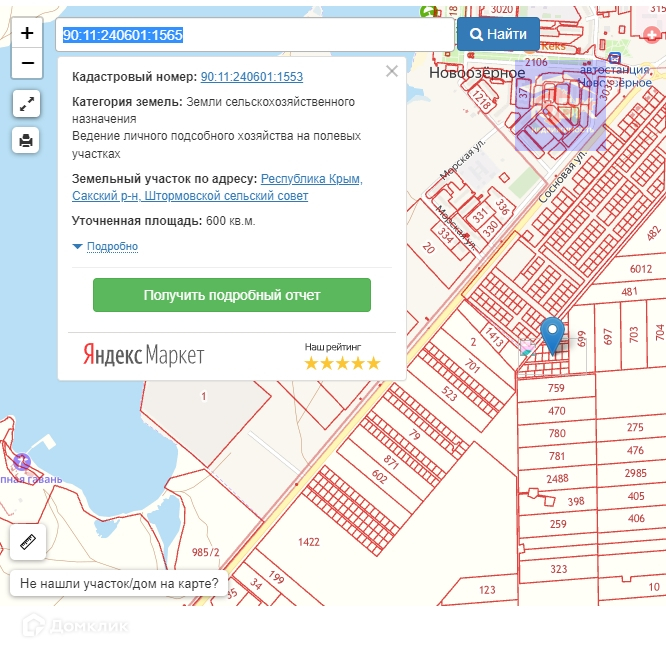
Task: Select parcel 2488 on the map
Action: pyautogui.click(x=557, y=479)
